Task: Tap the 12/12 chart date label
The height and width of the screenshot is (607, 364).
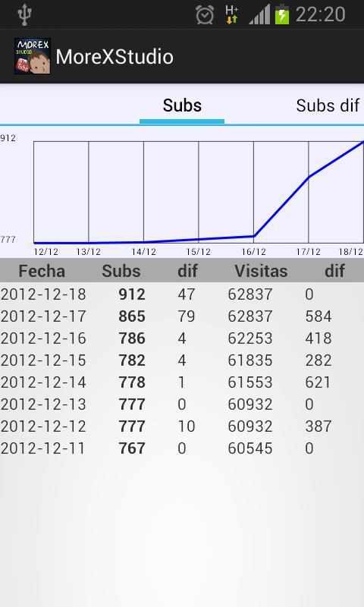Action: click(45, 252)
